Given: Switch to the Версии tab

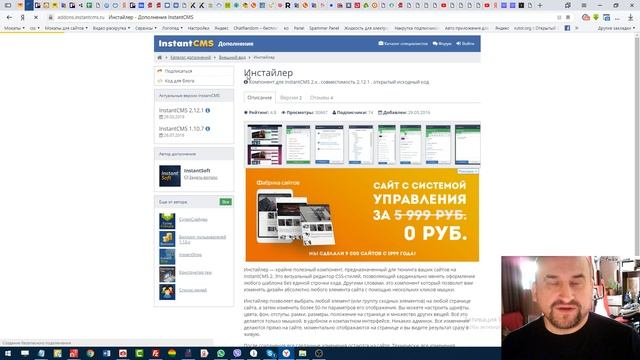Looking at the screenshot, I should click(291, 98).
